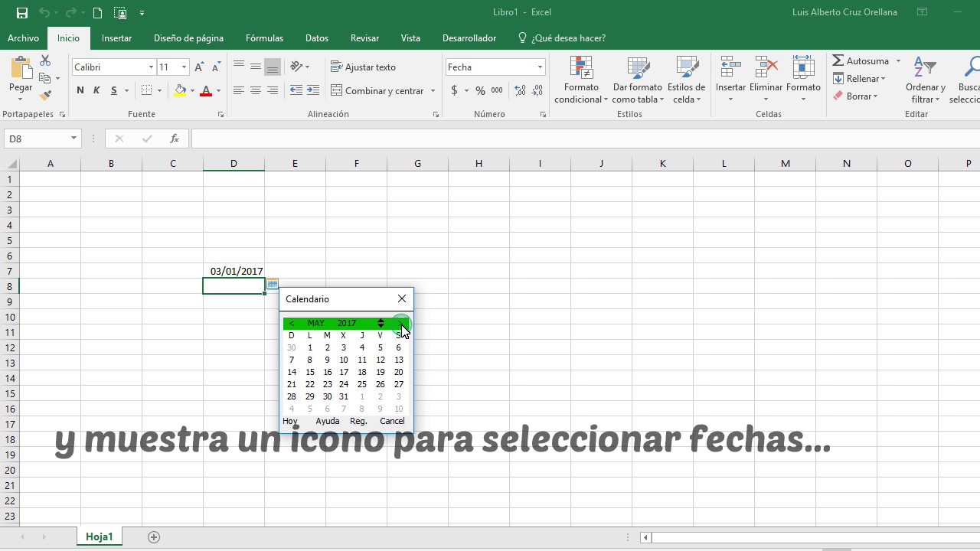Click Ajustar texto wrap button
Viewport: 980px width, 551px height.
(364, 67)
